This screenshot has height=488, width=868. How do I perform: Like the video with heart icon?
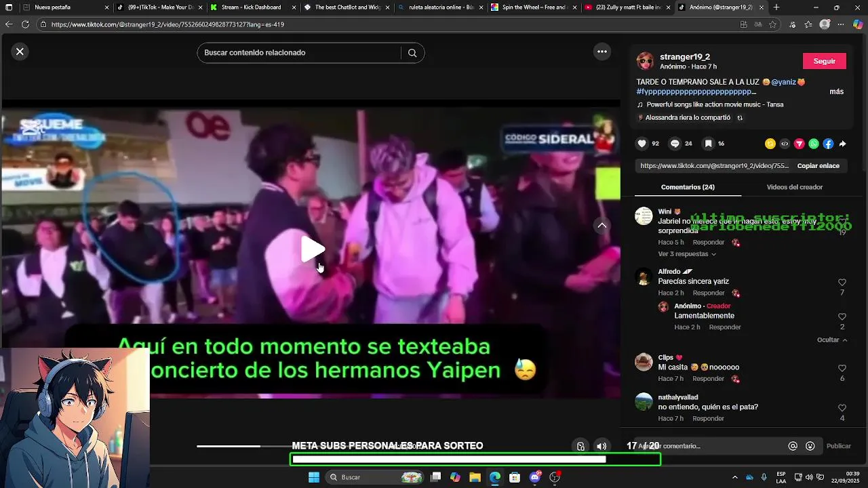point(642,144)
